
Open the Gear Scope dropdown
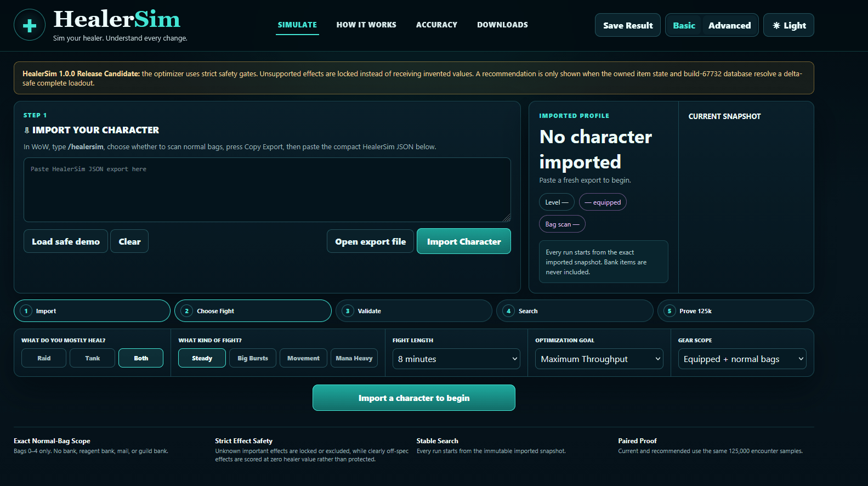pyautogui.click(x=742, y=359)
